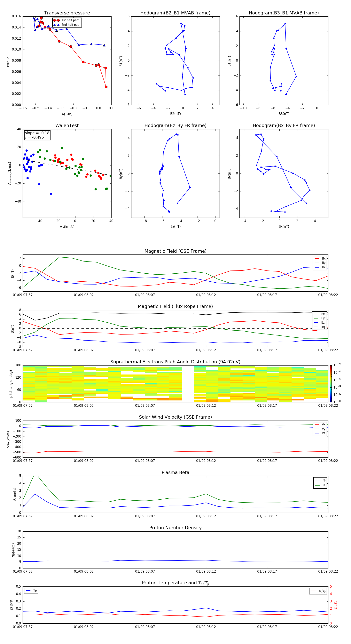Screen dimensions: 351x644
Task: Click the white data gap in pitch angle spectrogram
Action: pyautogui.click(x=188, y=383)
